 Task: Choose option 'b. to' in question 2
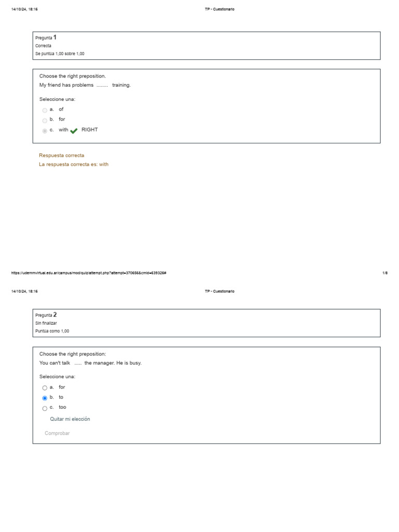[45, 398]
